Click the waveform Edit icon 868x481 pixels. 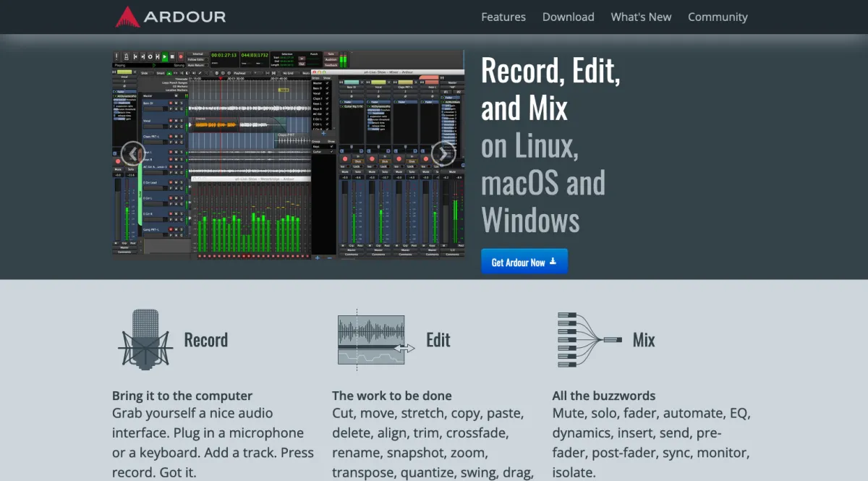[x=376, y=339]
